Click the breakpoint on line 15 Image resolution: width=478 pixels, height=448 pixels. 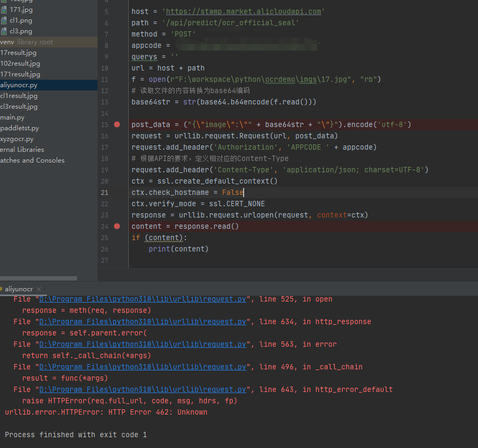(117, 124)
